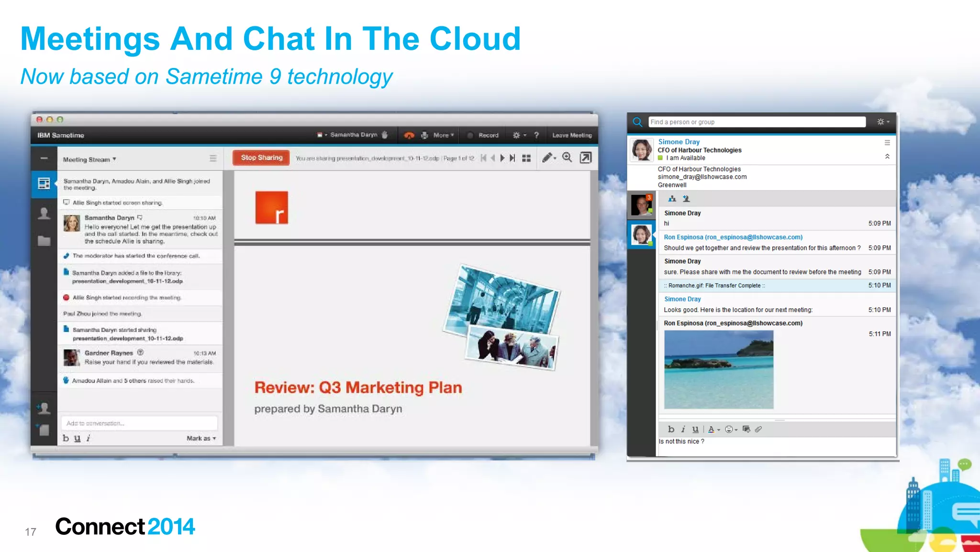Image resolution: width=980 pixels, height=552 pixels.
Task: Toggle underline in the chat window editor
Action: 695,429
